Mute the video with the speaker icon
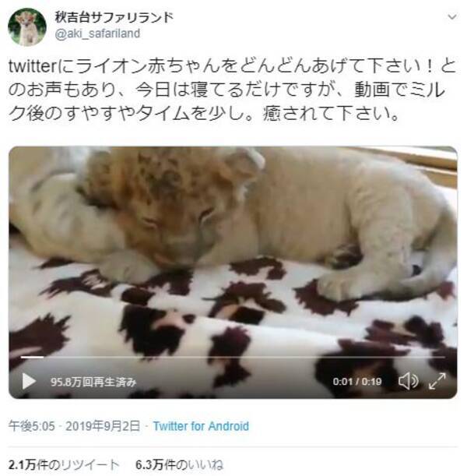467x476 pixels. point(409,381)
